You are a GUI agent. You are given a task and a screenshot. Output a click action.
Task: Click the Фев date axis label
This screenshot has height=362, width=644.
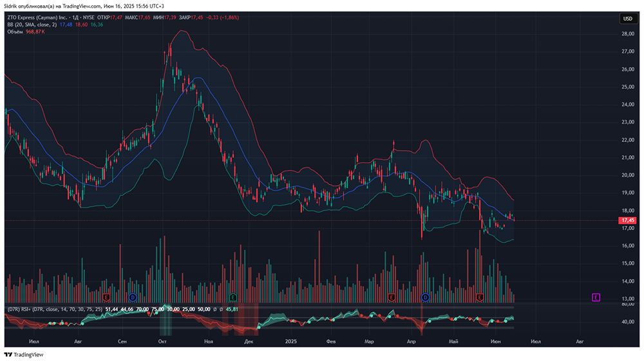pos(331,341)
